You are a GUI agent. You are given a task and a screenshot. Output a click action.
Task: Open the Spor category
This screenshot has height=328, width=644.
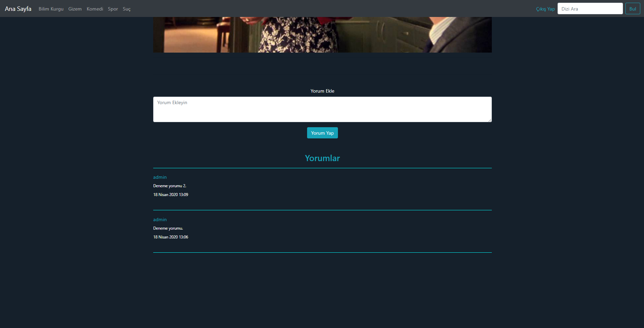click(113, 9)
